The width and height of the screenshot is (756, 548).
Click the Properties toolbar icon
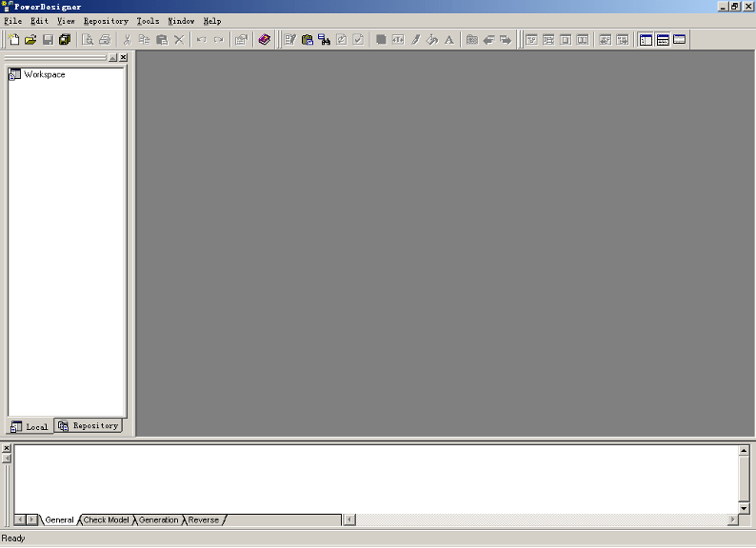[x=241, y=40]
